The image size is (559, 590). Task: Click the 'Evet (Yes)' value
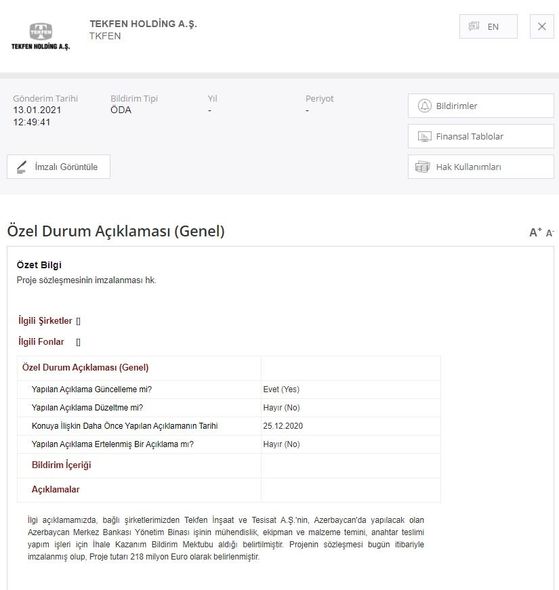click(x=281, y=389)
